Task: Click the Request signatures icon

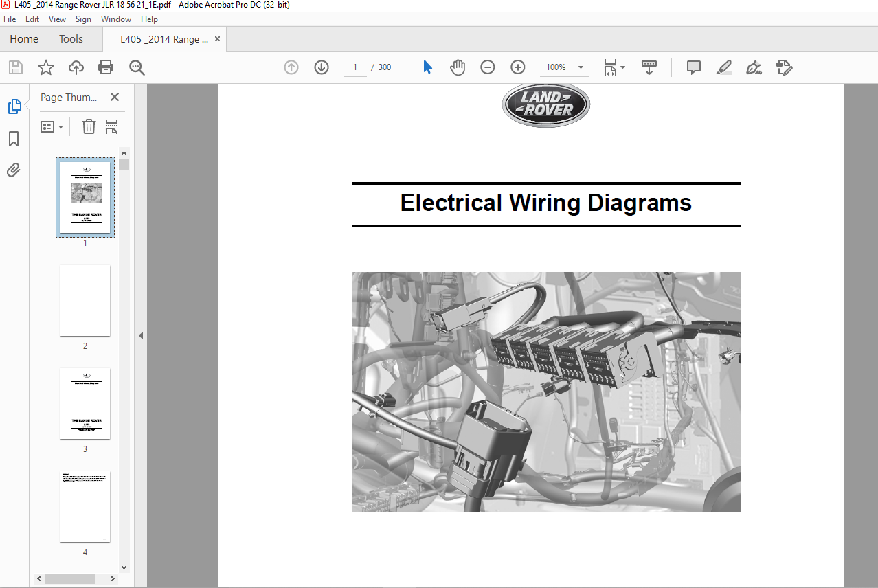Action: [785, 67]
